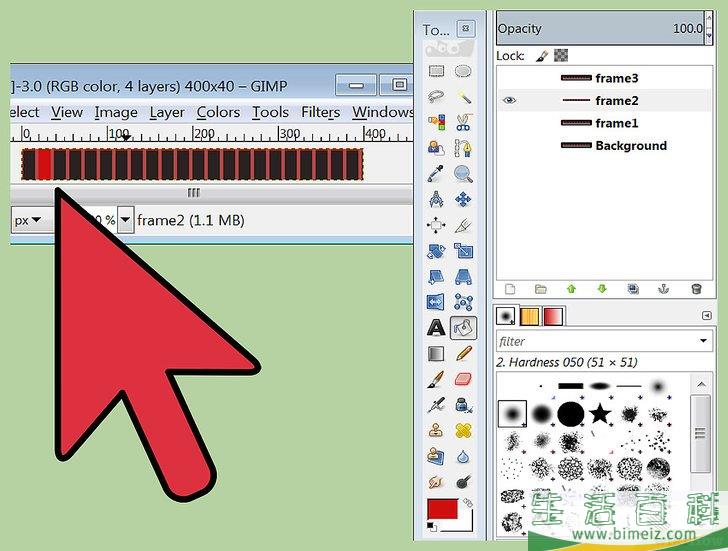Select the Text tool
The image size is (728, 551).
pos(436,328)
